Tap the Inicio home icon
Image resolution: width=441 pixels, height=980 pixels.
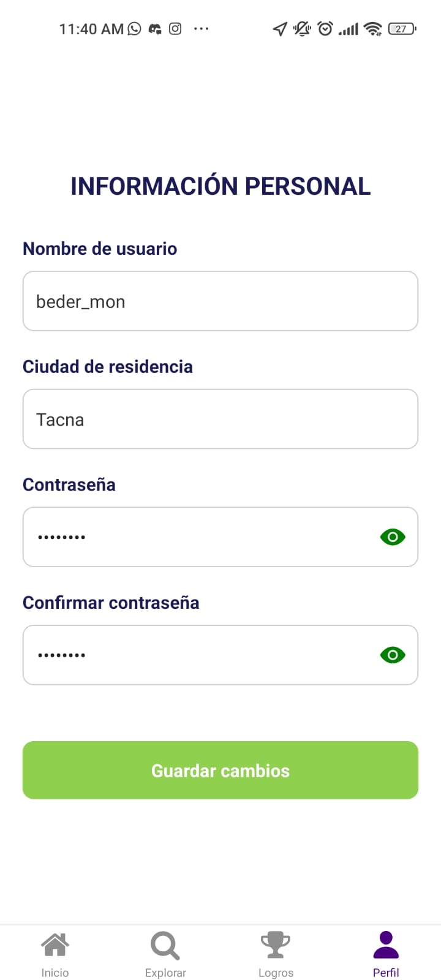click(55, 945)
